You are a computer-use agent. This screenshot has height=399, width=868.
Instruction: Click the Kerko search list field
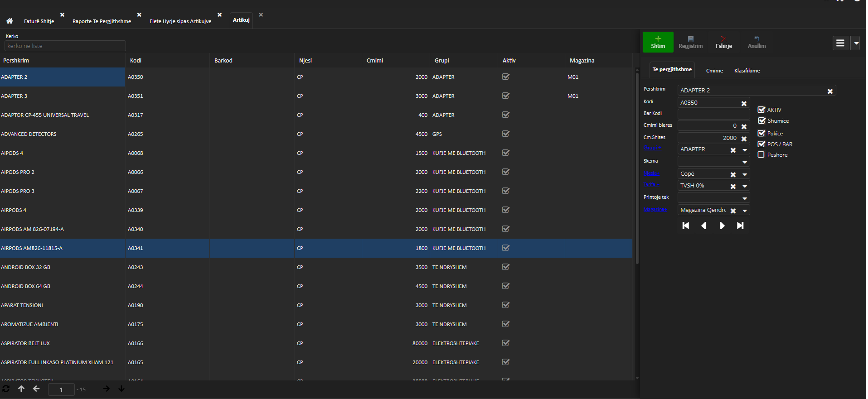click(65, 46)
